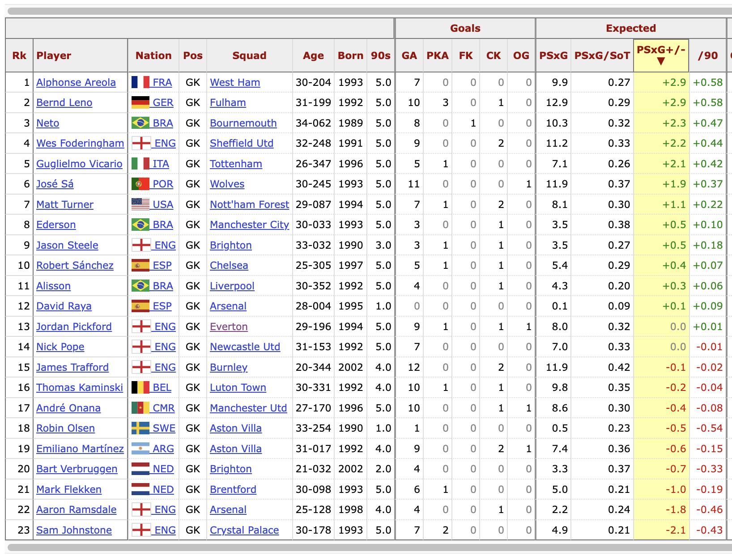Click the Brazil flag icon for Neto
Image resolution: width=732 pixels, height=560 pixels.
[140, 123]
